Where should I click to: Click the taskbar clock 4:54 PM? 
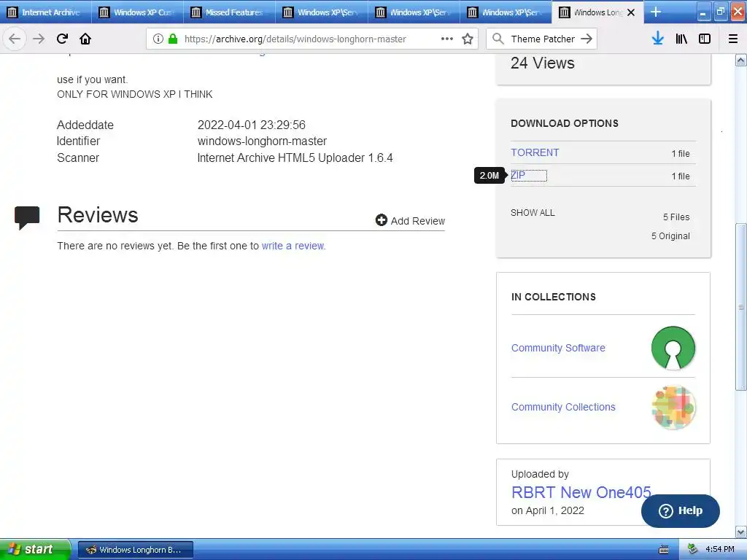[x=720, y=550]
